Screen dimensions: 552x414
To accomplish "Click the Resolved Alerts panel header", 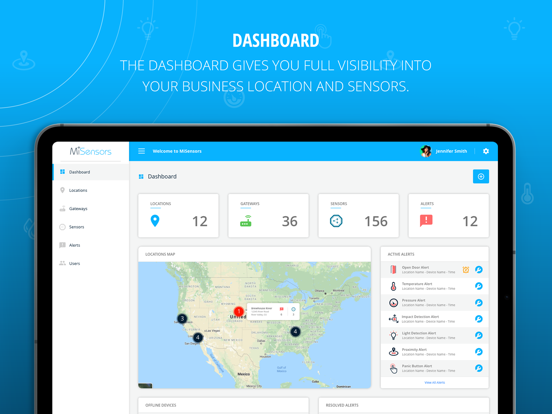I will pyautogui.click(x=403, y=405).
